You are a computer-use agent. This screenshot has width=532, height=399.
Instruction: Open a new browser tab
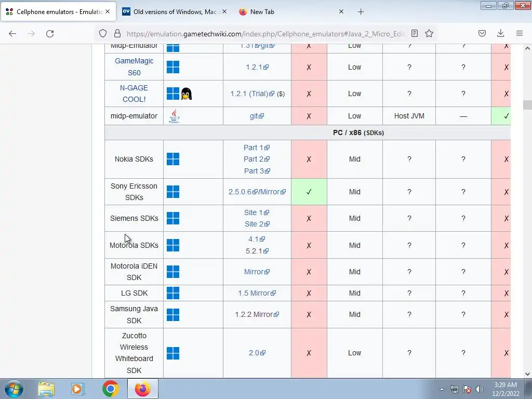coord(361,12)
